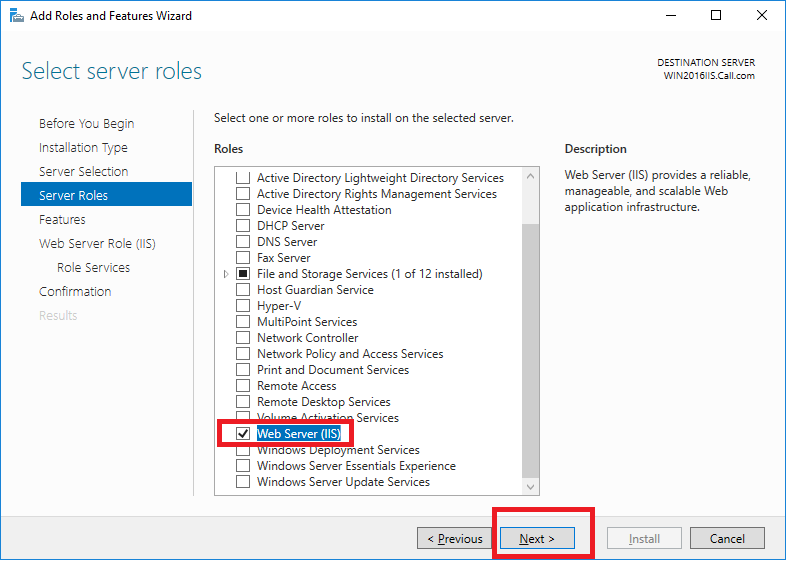Minimize the wizard window

coord(671,16)
